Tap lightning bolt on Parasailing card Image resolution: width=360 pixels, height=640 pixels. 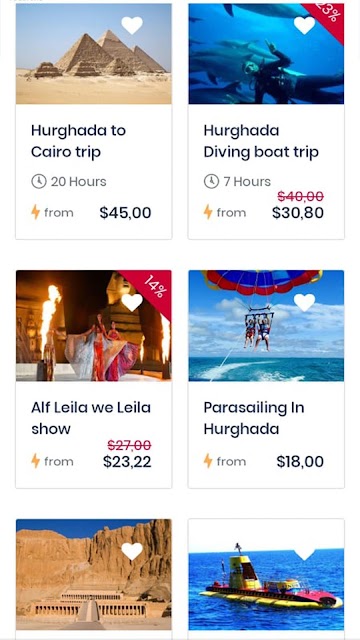click(208, 461)
